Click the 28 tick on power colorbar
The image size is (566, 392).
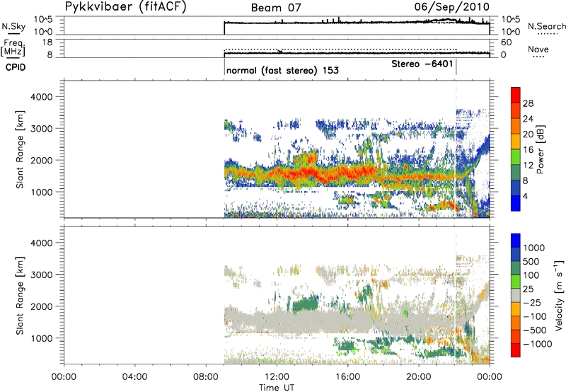coord(528,103)
